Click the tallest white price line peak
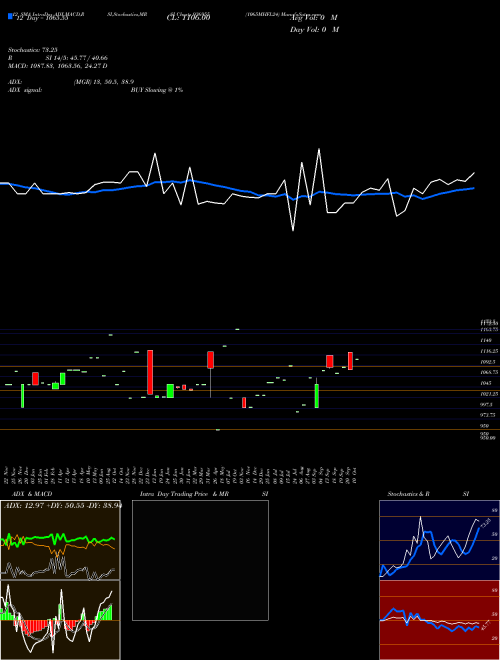 coord(319,149)
